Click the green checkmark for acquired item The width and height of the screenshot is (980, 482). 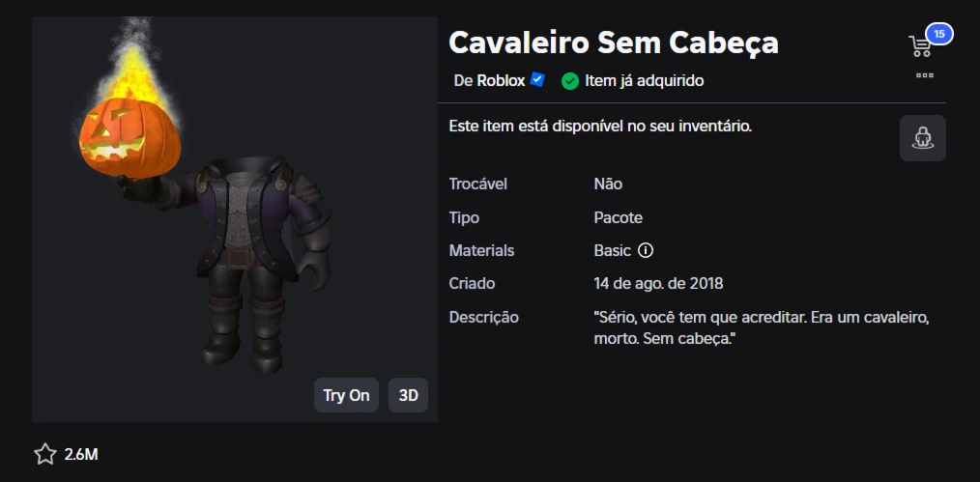570,81
